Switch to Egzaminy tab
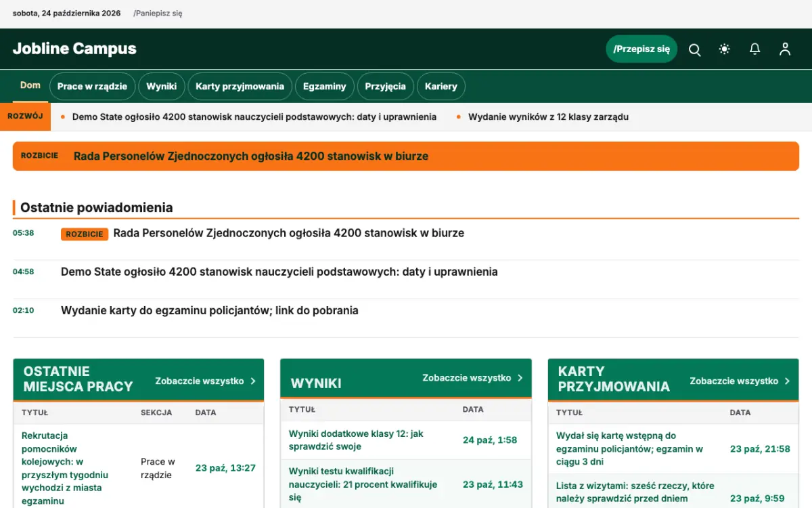 325,87
